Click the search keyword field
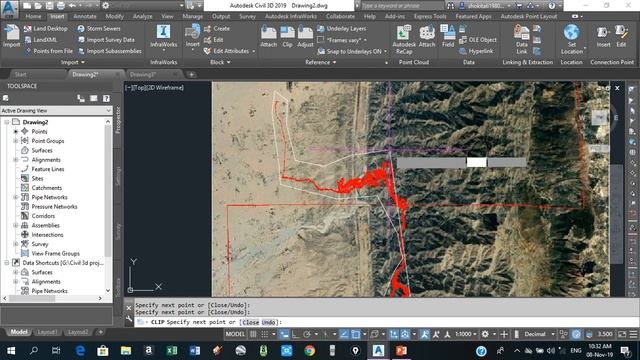Viewport: 640px width, 360px height. pos(402,6)
